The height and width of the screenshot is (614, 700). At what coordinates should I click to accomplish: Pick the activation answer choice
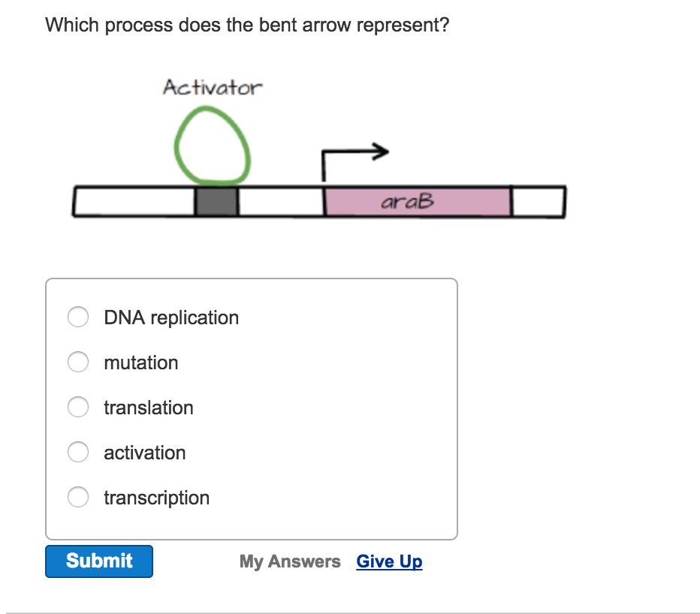pyautogui.click(x=78, y=452)
